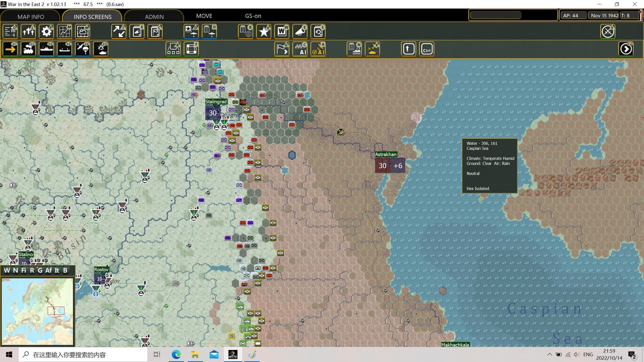Screen dimensions: 644x362
Task: Toggle the Shift up-arrow button
Action: point(409,49)
